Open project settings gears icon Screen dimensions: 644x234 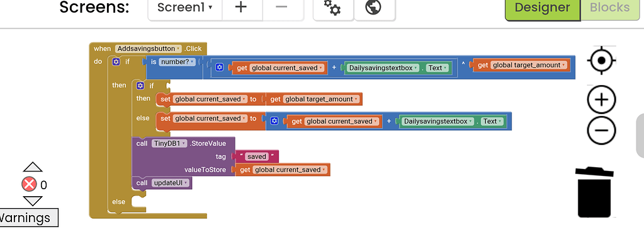(x=332, y=7)
